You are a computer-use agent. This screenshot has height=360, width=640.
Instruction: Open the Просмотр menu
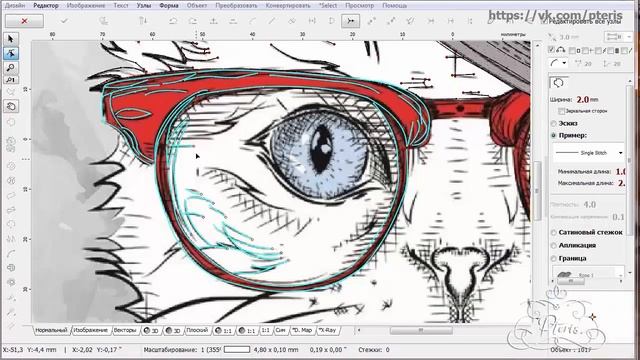[360, 6]
